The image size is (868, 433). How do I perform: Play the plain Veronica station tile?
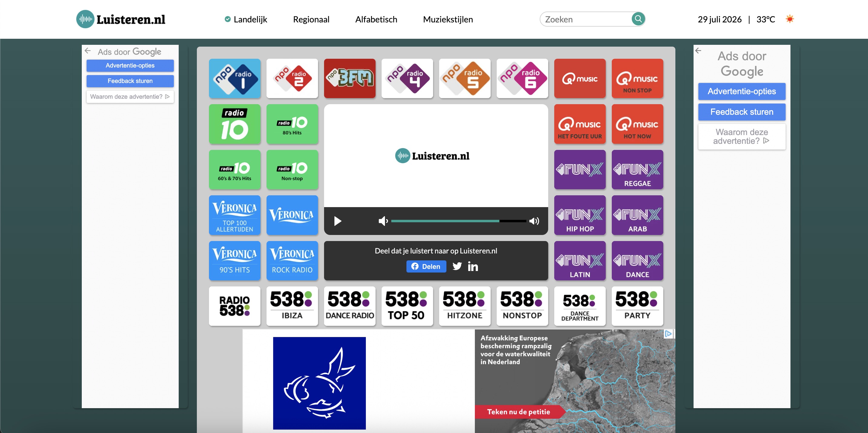[x=292, y=215]
